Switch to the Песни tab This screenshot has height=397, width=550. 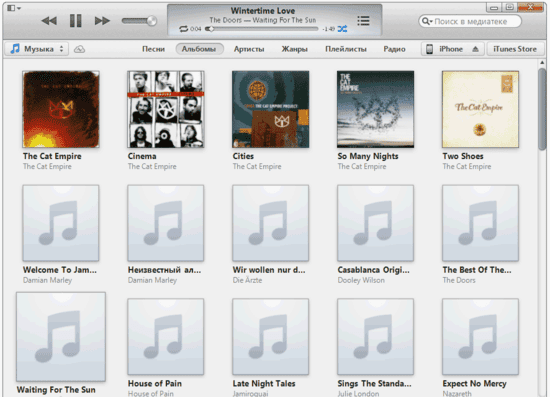coord(153,49)
